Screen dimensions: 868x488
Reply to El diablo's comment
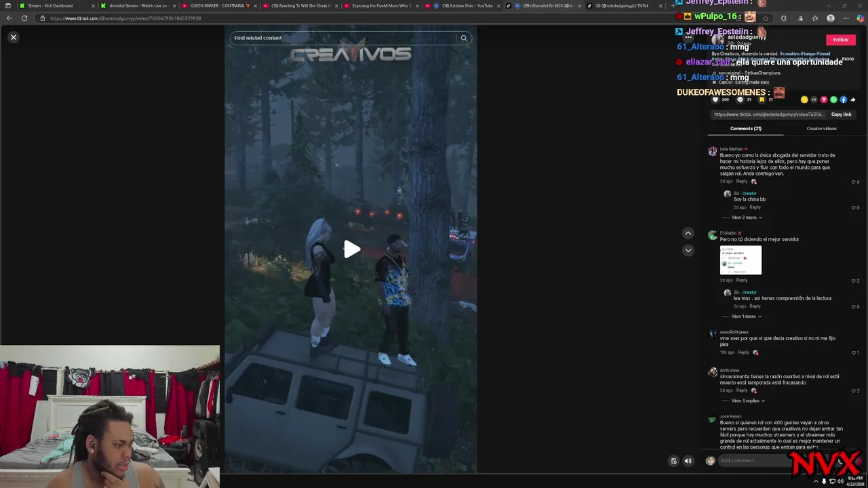pos(742,280)
